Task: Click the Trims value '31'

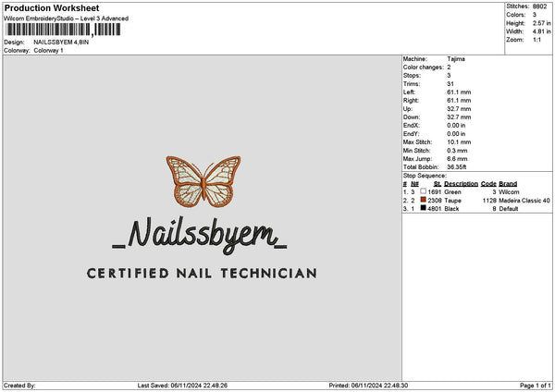Action: click(x=450, y=84)
